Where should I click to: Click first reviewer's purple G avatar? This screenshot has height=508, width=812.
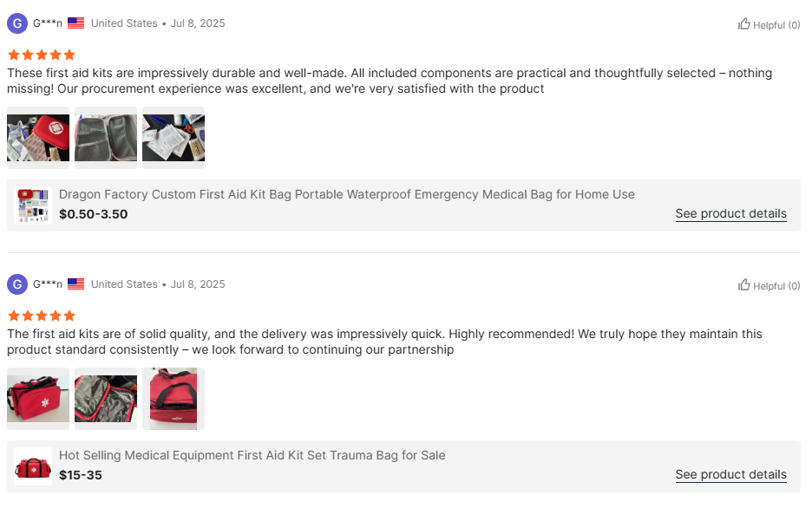point(17,23)
